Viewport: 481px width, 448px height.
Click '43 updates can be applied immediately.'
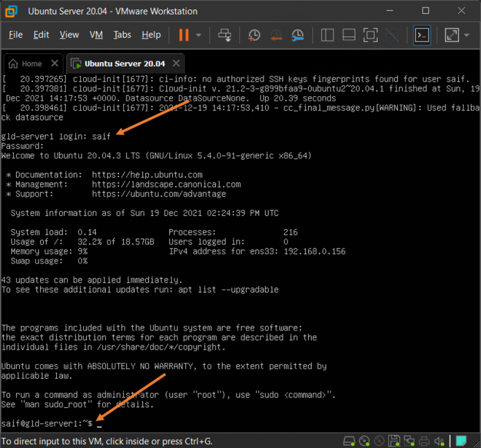[x=91, y=280]
